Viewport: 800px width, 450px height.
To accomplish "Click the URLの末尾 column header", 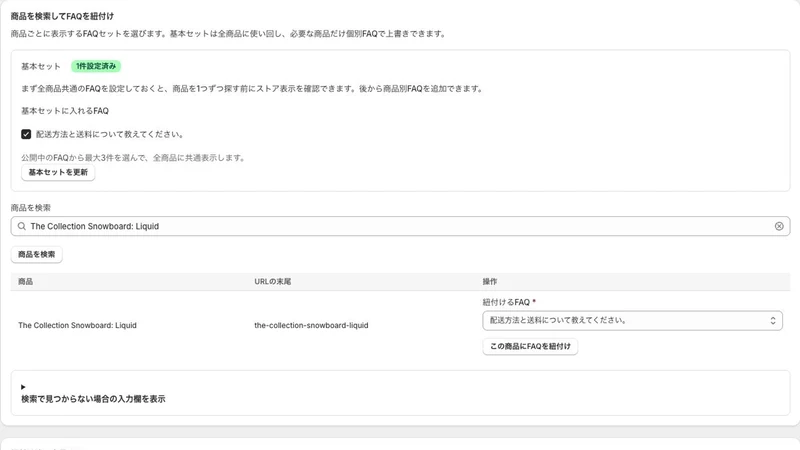I will 272,282.
